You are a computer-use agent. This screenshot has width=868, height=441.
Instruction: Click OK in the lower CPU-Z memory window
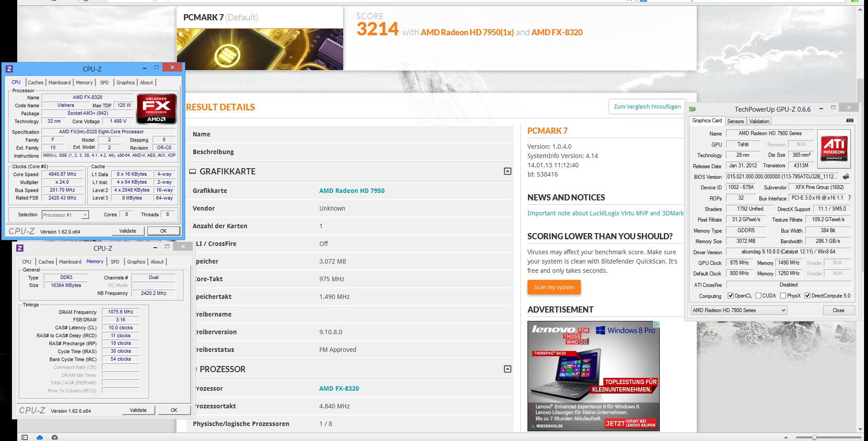[174, 410]
